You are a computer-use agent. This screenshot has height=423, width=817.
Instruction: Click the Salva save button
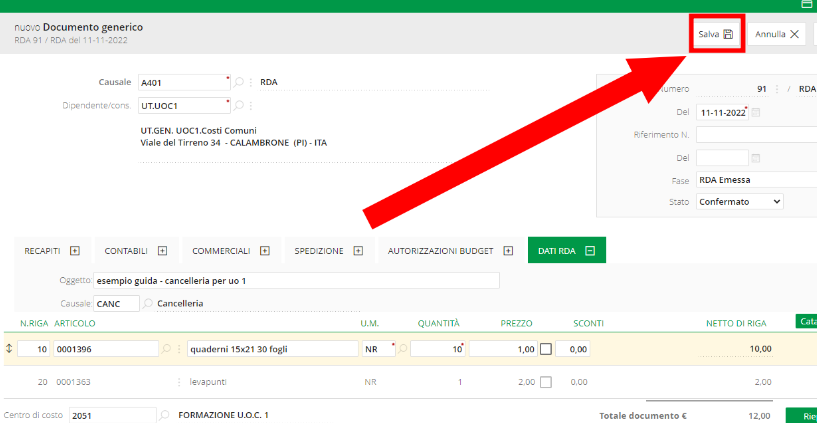(716, 34)
